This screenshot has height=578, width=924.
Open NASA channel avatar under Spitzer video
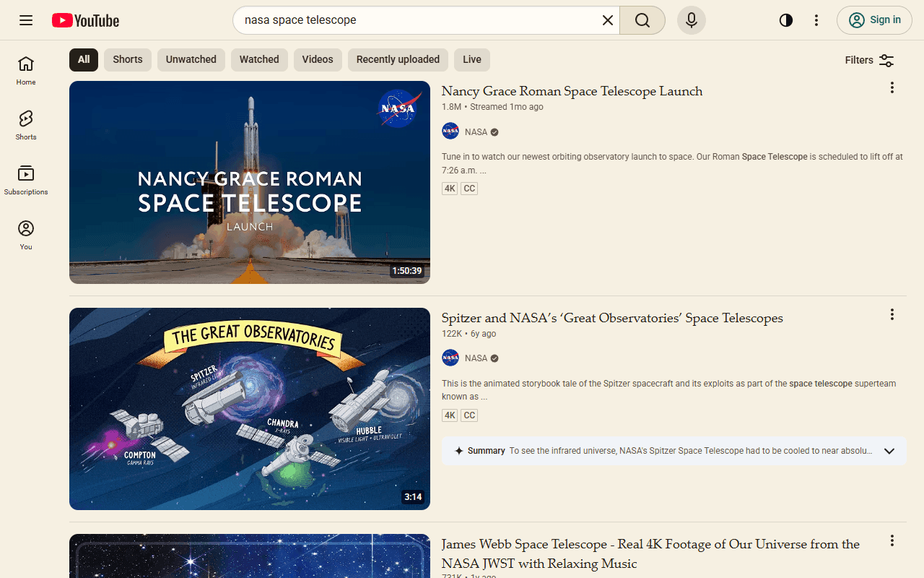coord(450,358)
